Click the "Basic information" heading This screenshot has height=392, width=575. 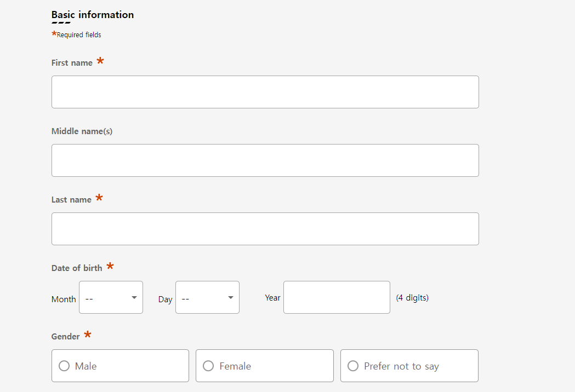(x=93, y=15)
